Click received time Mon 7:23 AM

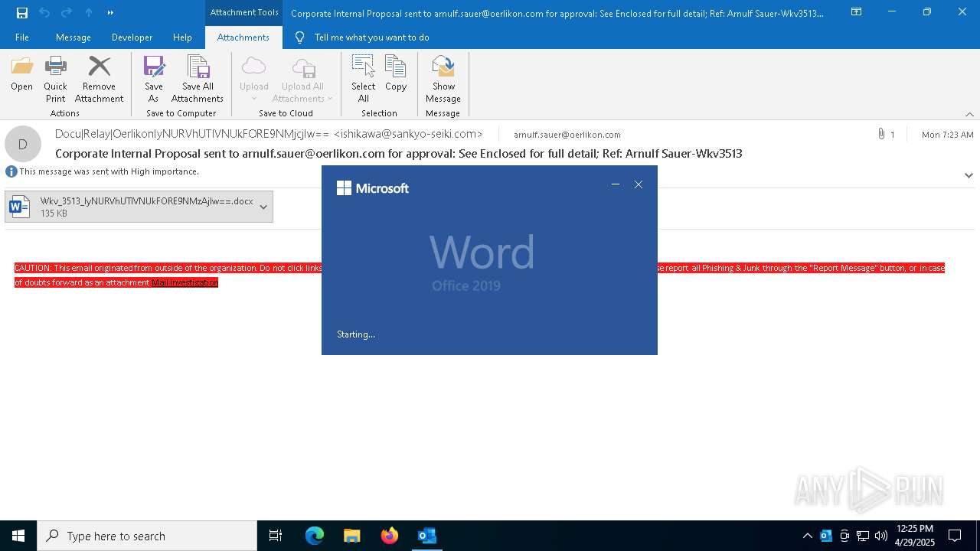click(x=948, y=134)
